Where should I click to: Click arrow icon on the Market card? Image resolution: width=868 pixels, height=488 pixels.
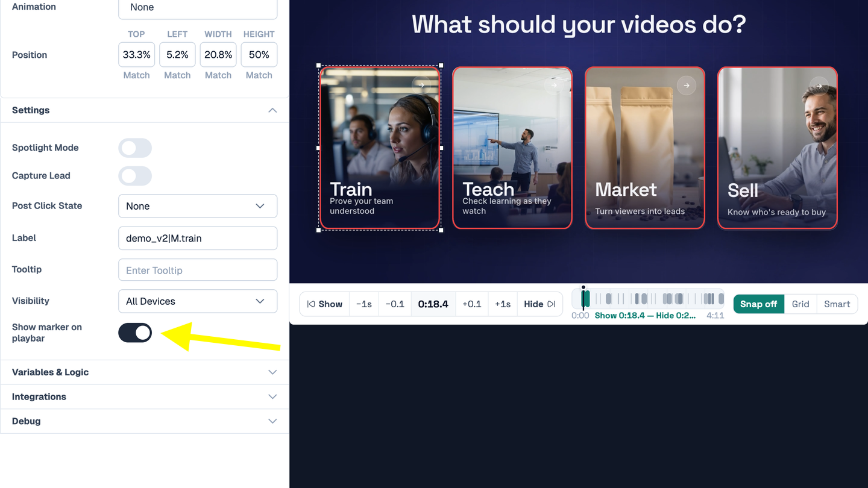(687, 86)
